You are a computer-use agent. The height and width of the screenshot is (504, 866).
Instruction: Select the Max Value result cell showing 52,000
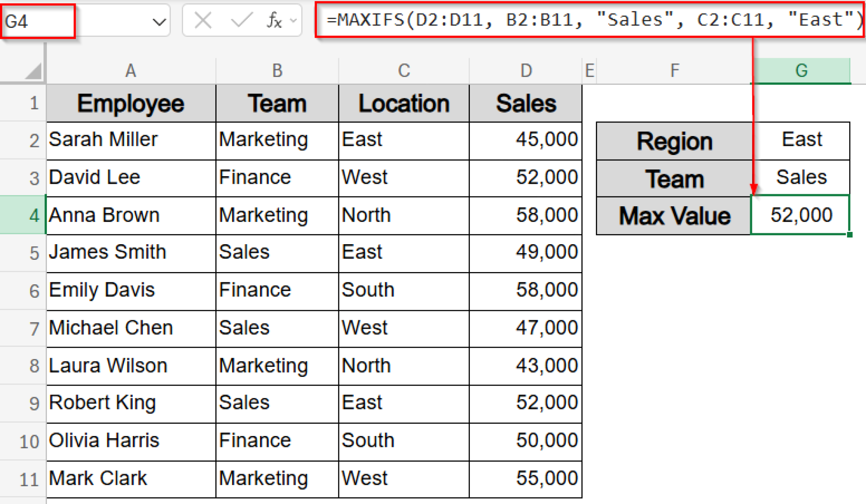point(802,215)
